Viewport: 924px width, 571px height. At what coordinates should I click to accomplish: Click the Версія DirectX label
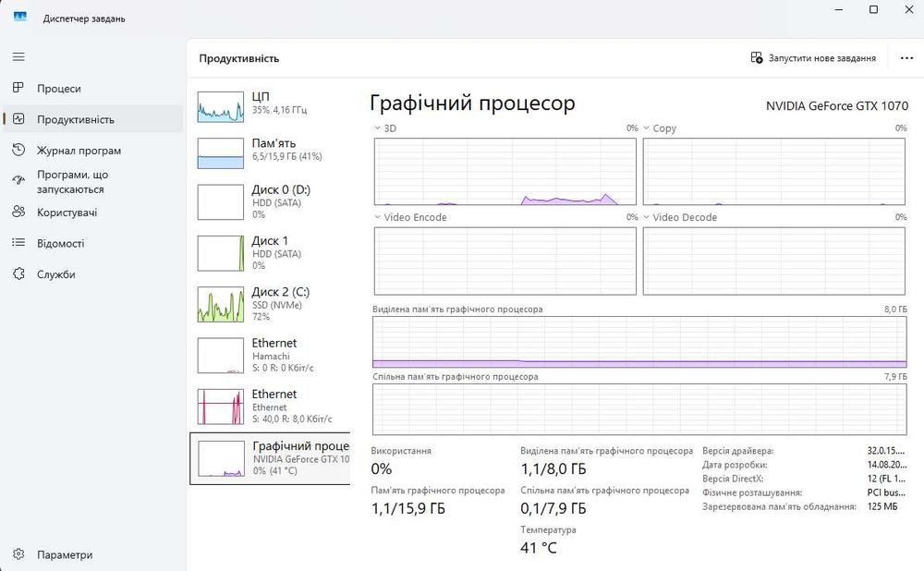coord(733,479)
